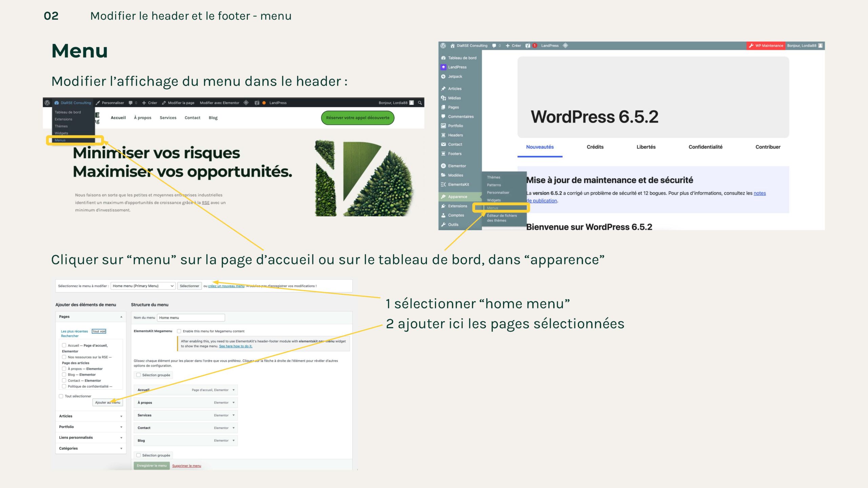Click the Comptes user icon in the sidebar

[443, 215]
